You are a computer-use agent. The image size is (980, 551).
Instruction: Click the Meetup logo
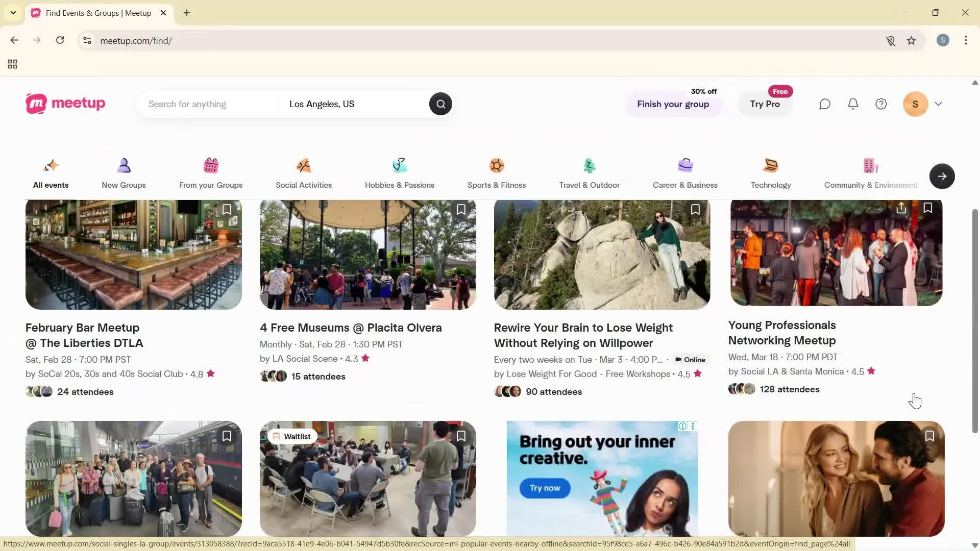point(65,104)
